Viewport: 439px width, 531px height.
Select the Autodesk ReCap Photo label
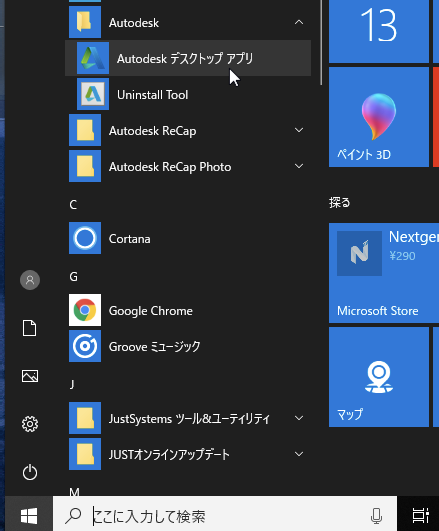[x=170, y=167]
